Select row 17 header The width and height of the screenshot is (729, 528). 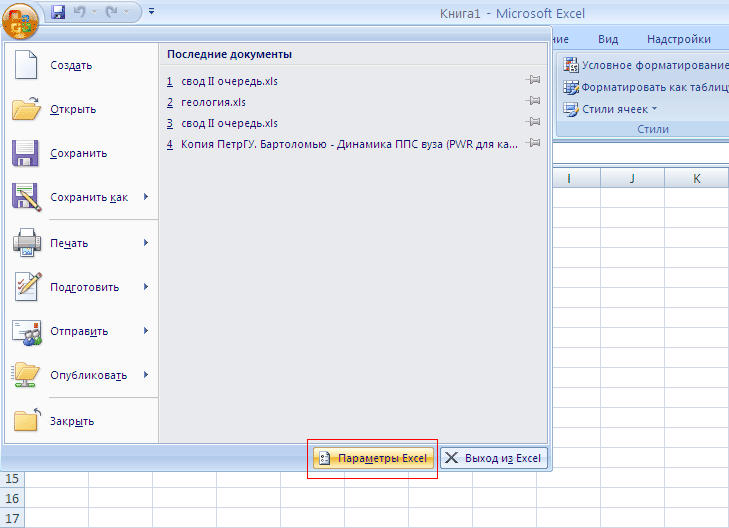pos(12,518)
